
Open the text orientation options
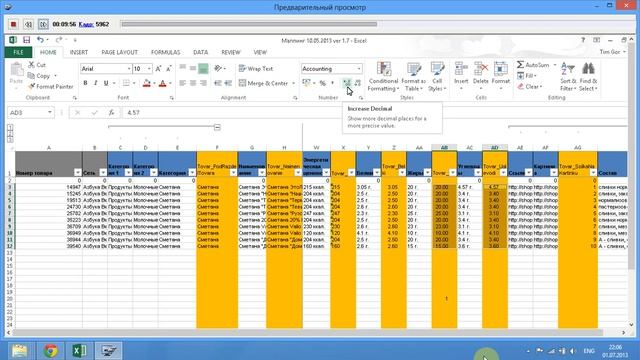(220, 68)
